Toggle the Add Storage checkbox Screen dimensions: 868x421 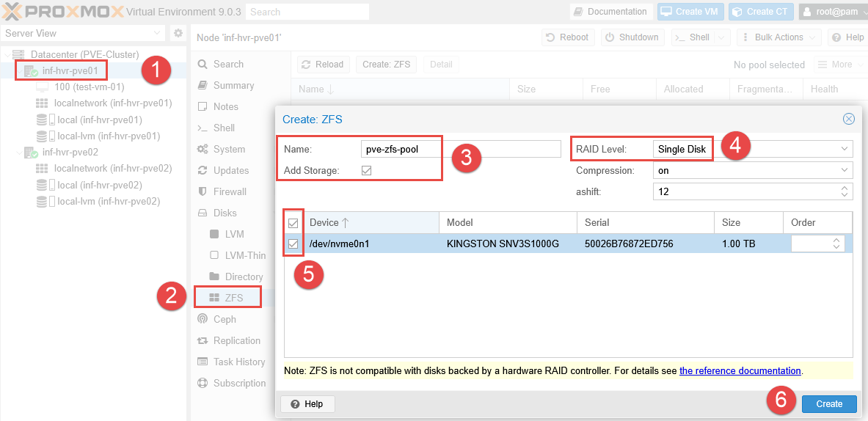click(367, 170)
